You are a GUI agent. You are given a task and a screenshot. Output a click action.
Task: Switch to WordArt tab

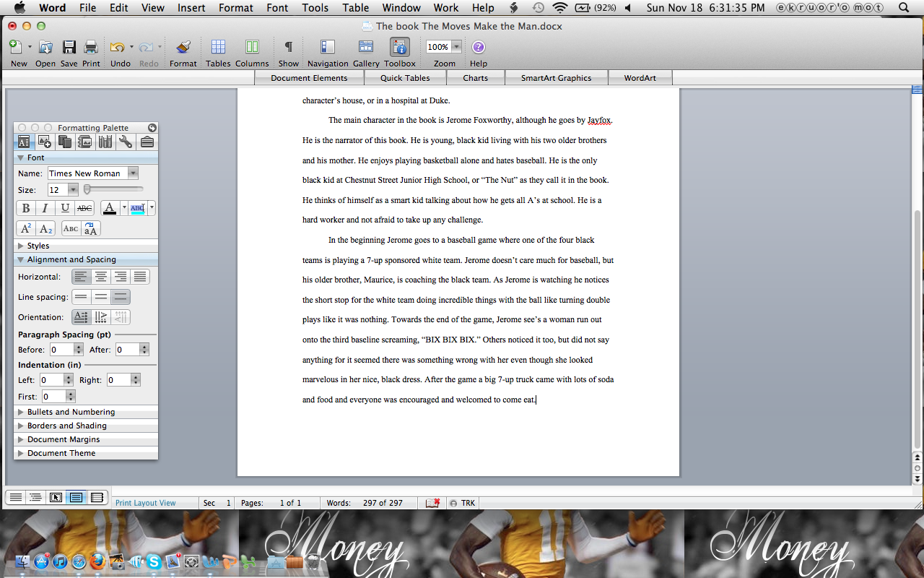(x=640, y=78)
